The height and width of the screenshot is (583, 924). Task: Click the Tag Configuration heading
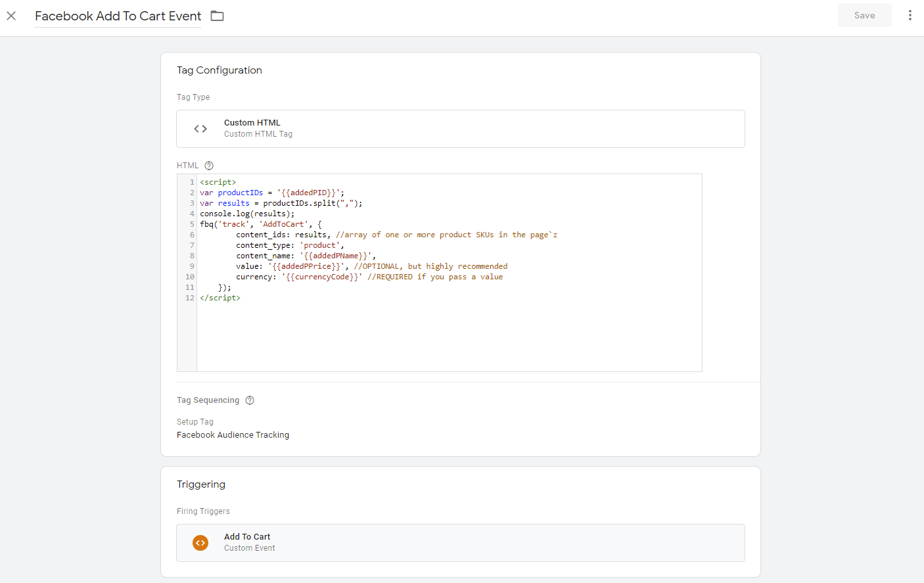click(219, 70)
